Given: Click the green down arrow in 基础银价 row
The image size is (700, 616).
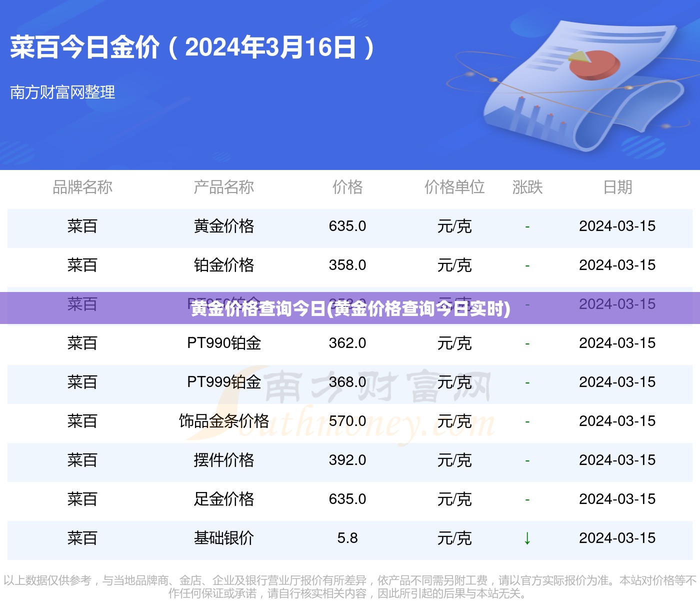Looking at the screenshot, I should (527, 538).
